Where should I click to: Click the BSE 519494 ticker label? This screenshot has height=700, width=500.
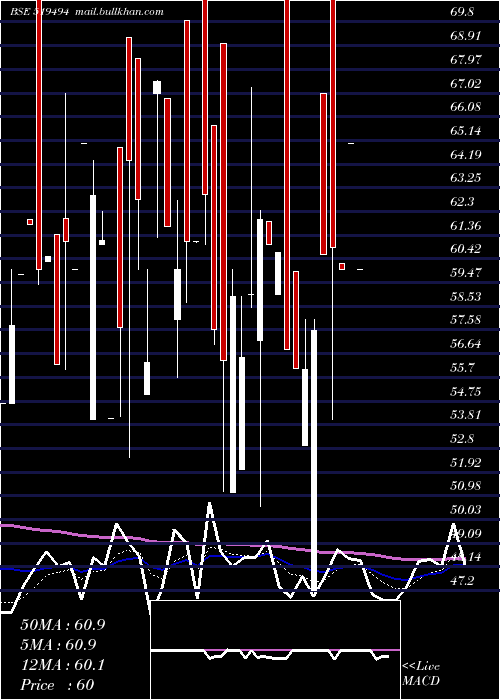pos(39,12)
